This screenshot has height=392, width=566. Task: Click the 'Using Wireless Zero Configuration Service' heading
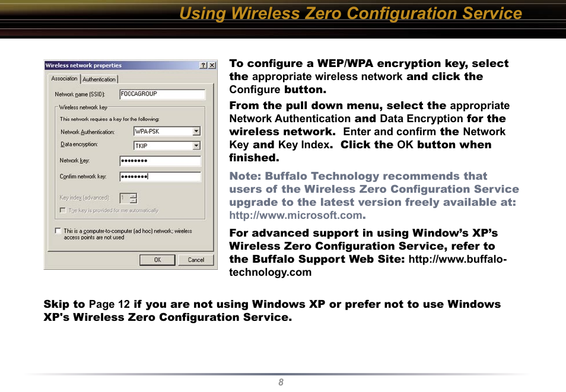pyautogui.click(x=351, y=14)
